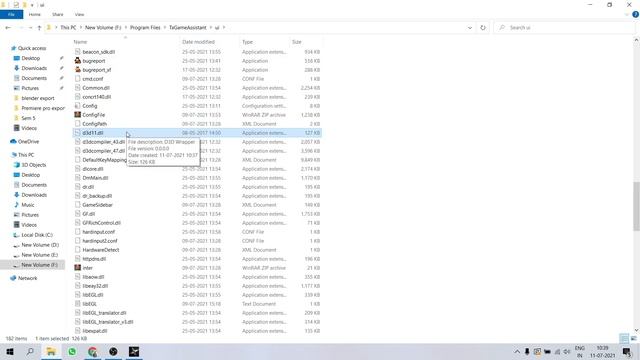
Task: Select the bugreport_xf application icon
Action: pyautogui.click(x=78, y=70)
